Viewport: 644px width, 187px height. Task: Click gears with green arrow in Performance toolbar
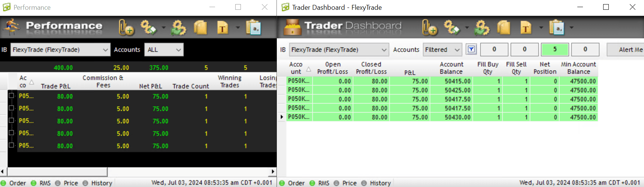(178, 27)
